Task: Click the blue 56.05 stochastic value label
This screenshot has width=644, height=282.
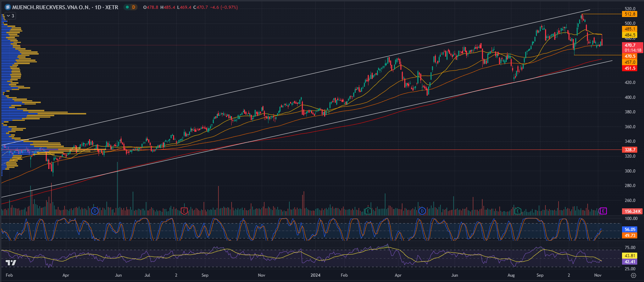Action: (629, 230)
